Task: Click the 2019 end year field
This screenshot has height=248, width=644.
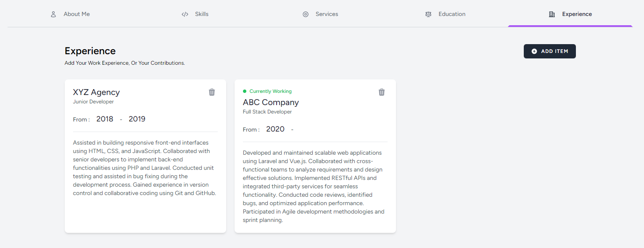Action: coord(137,119)
